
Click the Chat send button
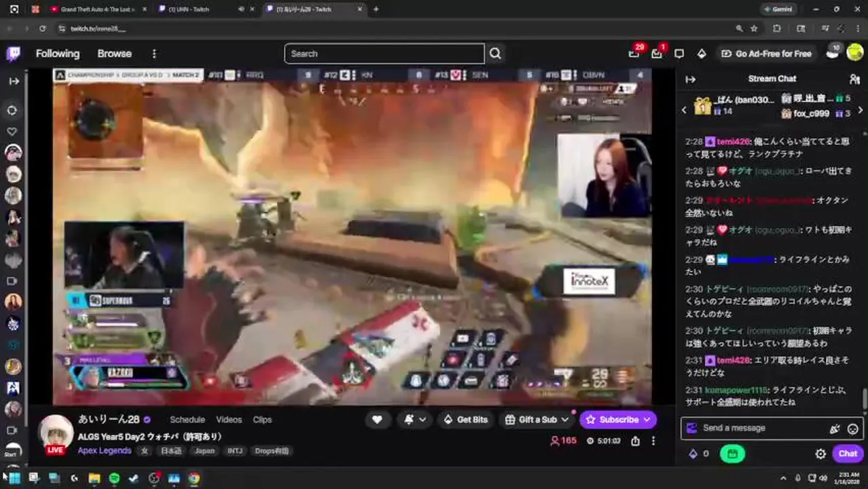pos(848,454)
